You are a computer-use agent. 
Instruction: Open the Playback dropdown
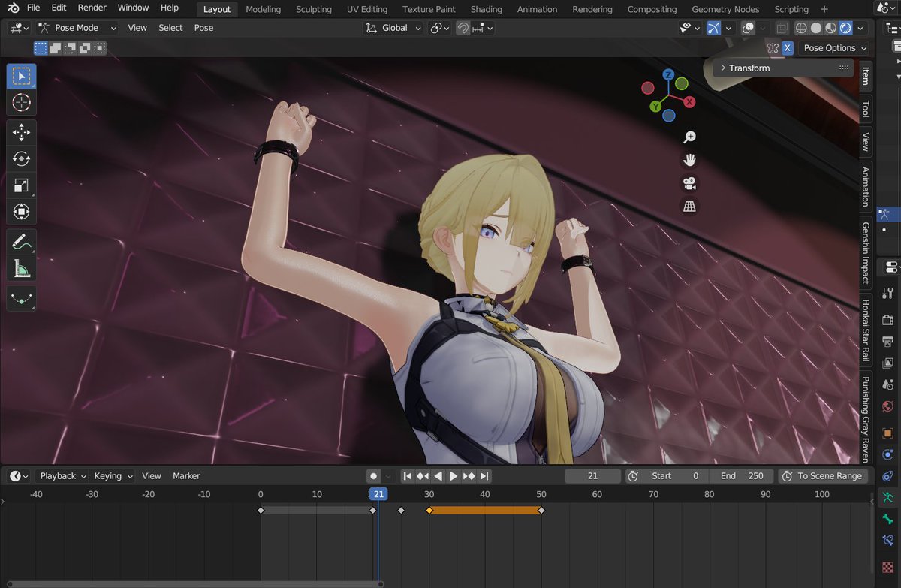[62, 476]
